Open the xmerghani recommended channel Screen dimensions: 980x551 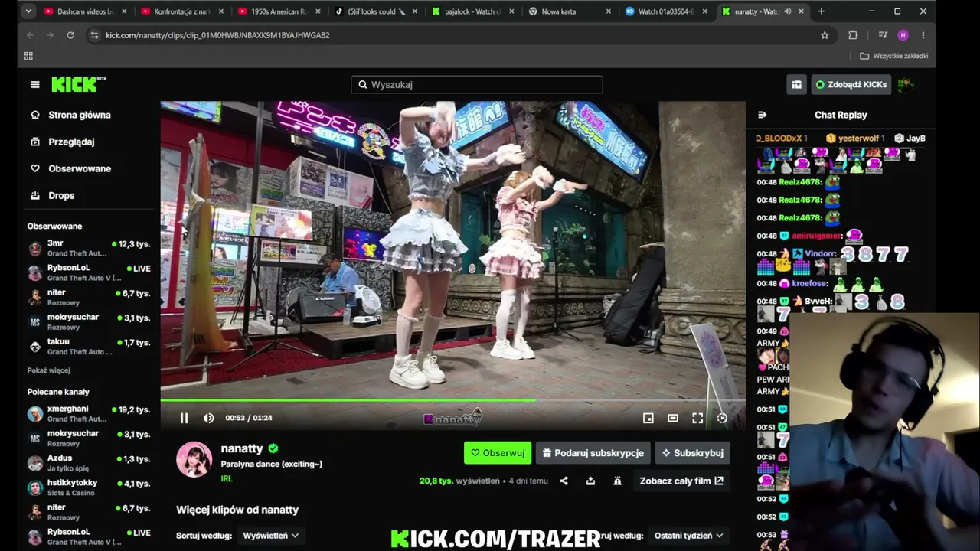pyautogui.click(x=89, y=414)
